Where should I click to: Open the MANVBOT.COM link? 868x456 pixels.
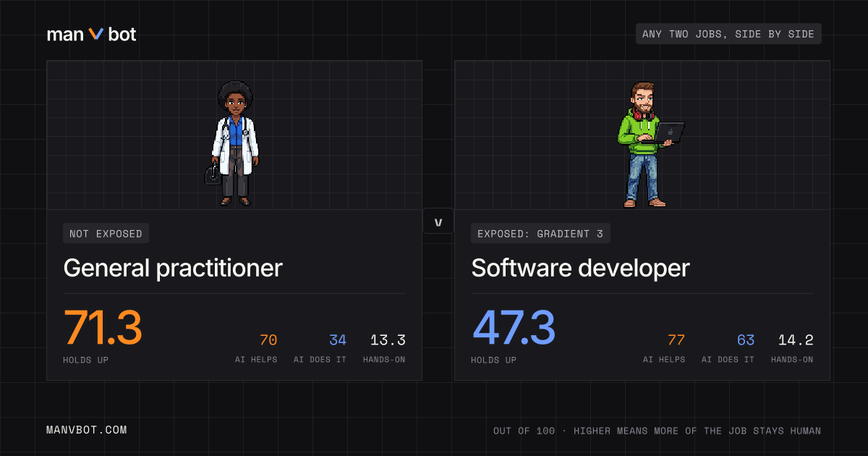87,430
